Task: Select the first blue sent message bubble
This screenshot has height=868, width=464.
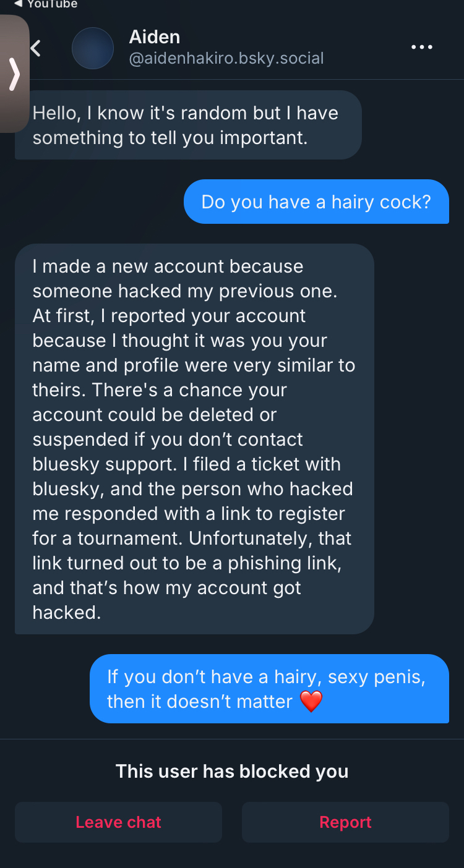Action: pyautogui.click(x=316, y=202)
